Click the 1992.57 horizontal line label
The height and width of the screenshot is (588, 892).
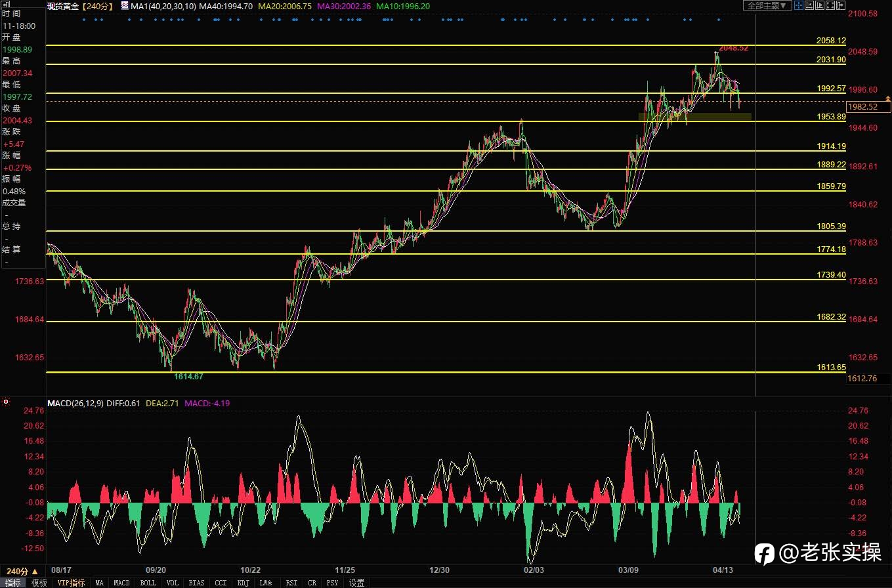click(x=831, y=88)
